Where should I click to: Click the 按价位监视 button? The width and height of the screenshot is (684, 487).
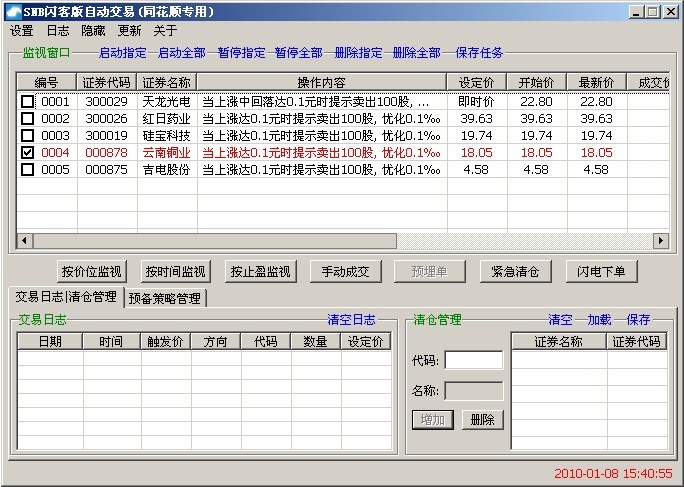pos(92,271)
